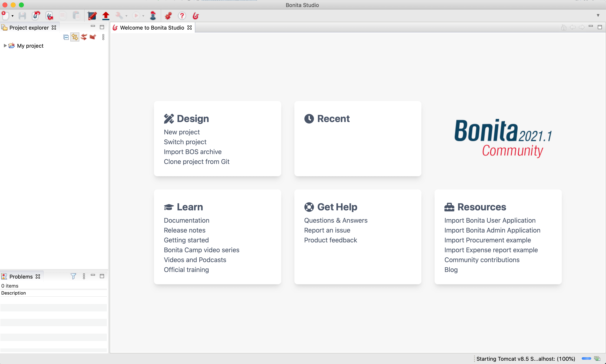
Task: Select My project in the tree
Action: [30, 46]
